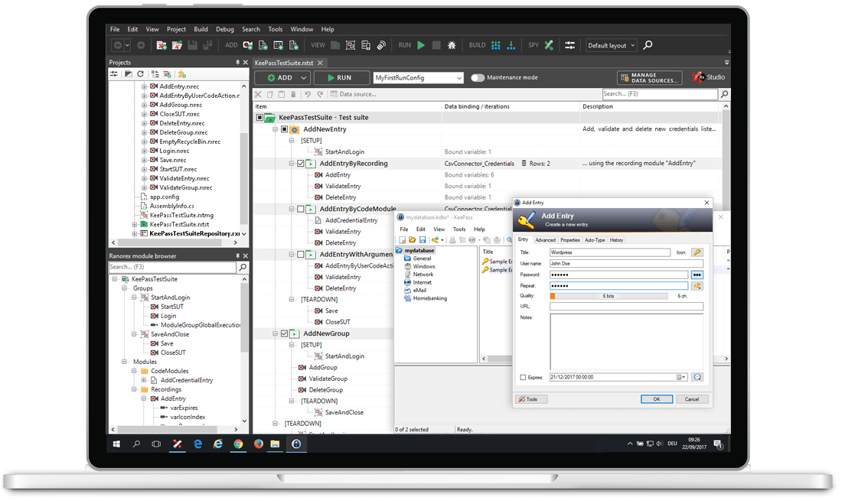The image size is (842, 504).
Task: Collapse the AddNewGroup node
Action: point(276,334)
